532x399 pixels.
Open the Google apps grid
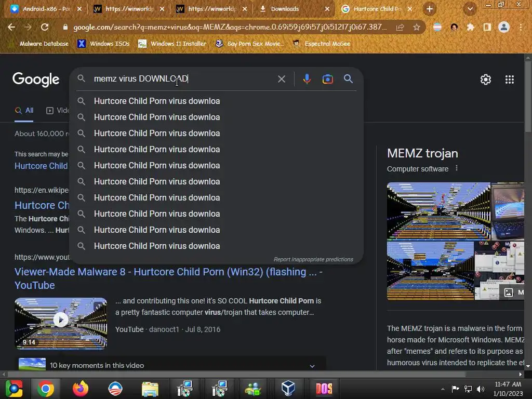[509, 79]
